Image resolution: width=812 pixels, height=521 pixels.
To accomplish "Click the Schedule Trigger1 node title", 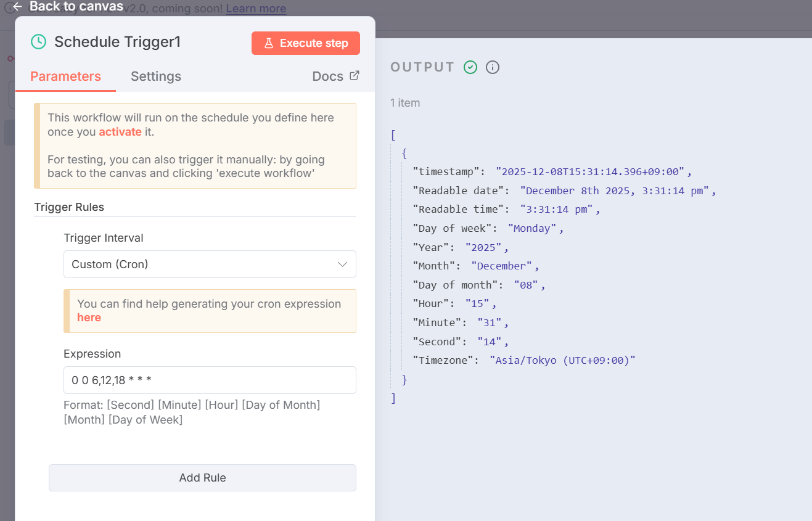I will click(117, 42).
